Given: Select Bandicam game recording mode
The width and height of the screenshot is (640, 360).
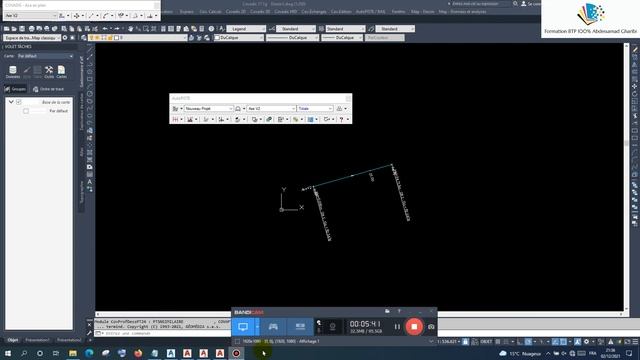Looking at the screenshot, I should pyautogui.click(x=273, y=327).
